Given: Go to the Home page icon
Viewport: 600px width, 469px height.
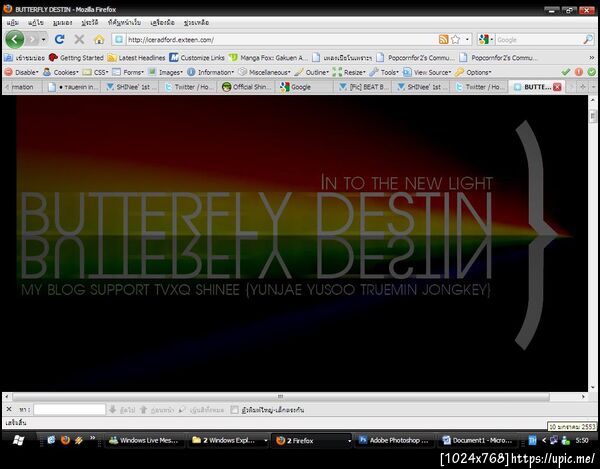Looking at the screenshot, I should [x=99, y=39].
